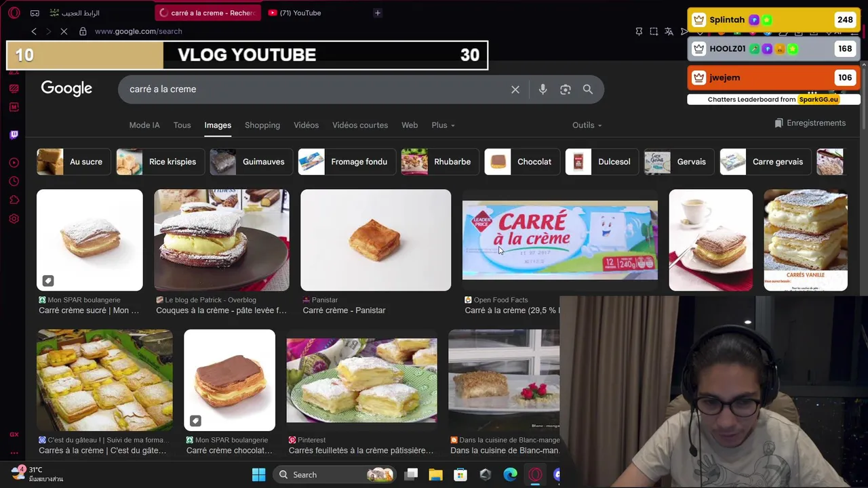Open the sidebar history clock icon
868x488 pixels.
click(14, 181)
